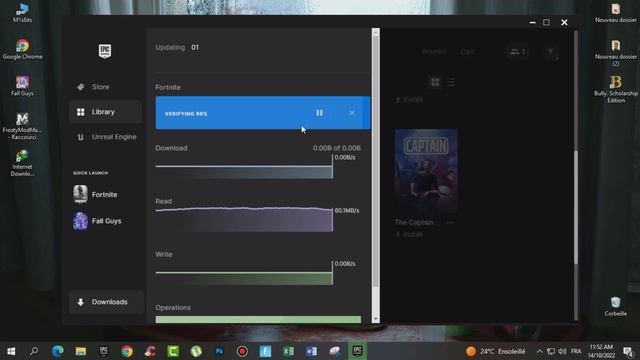The width and height of the screenshot is (640, 360).
Task: Click the Epic Games logo in sidebar
Action: pyautogui.click(x=105, y=51)
